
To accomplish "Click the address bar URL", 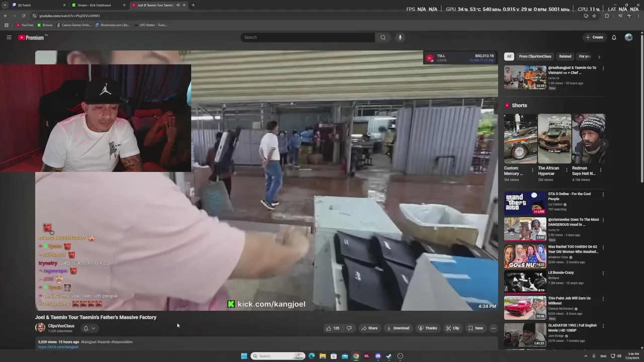I will pyautogui.click(x=69, y=16).
